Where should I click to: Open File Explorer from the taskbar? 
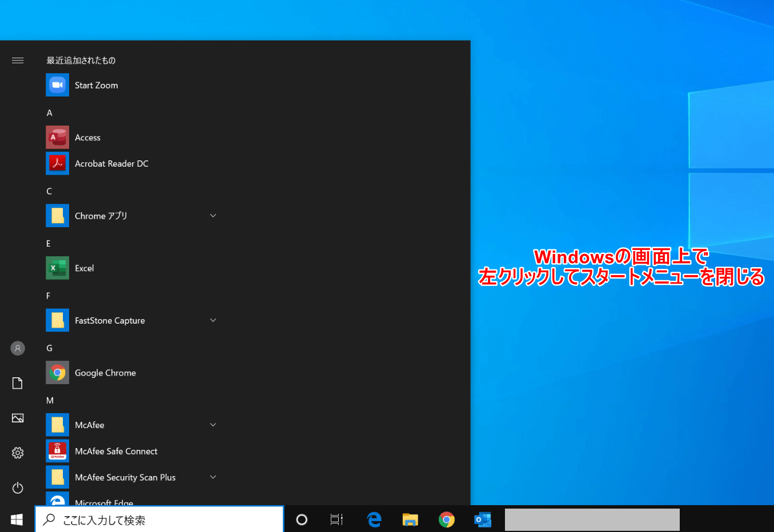pyautogui.click(x=410, y=519)
